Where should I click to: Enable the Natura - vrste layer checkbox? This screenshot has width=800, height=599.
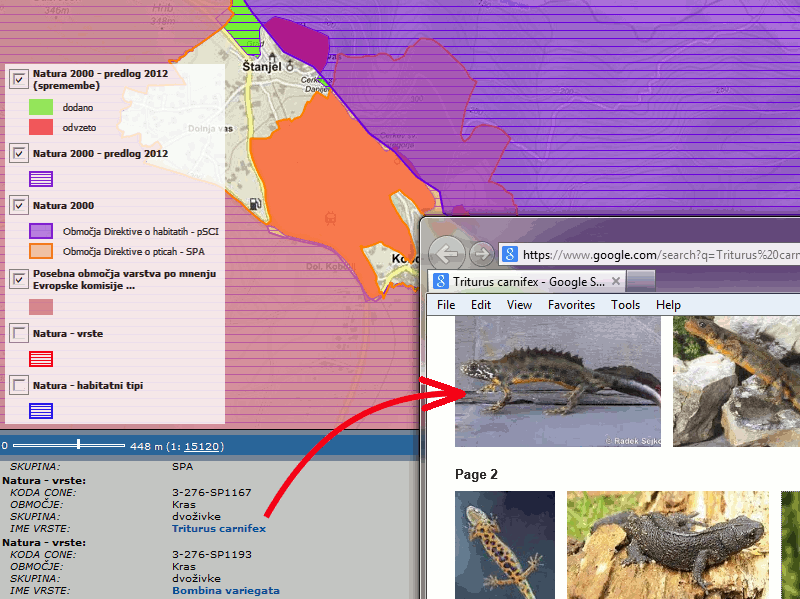pos(19,333)
